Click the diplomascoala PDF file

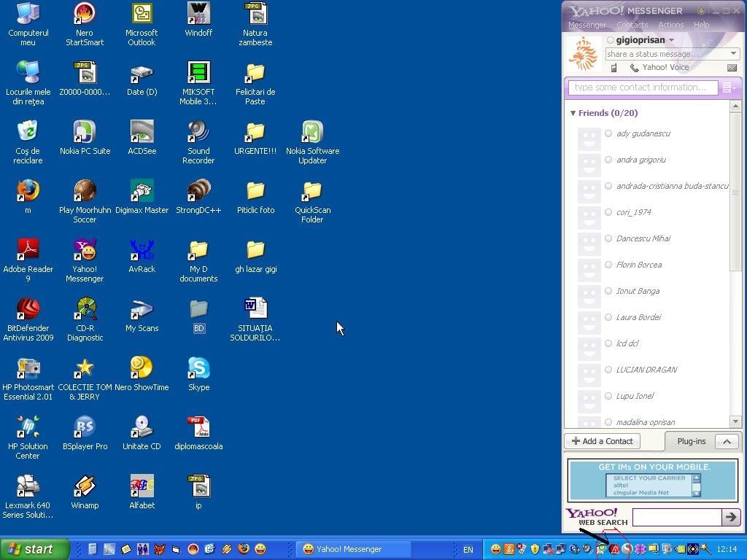(198, 432)
